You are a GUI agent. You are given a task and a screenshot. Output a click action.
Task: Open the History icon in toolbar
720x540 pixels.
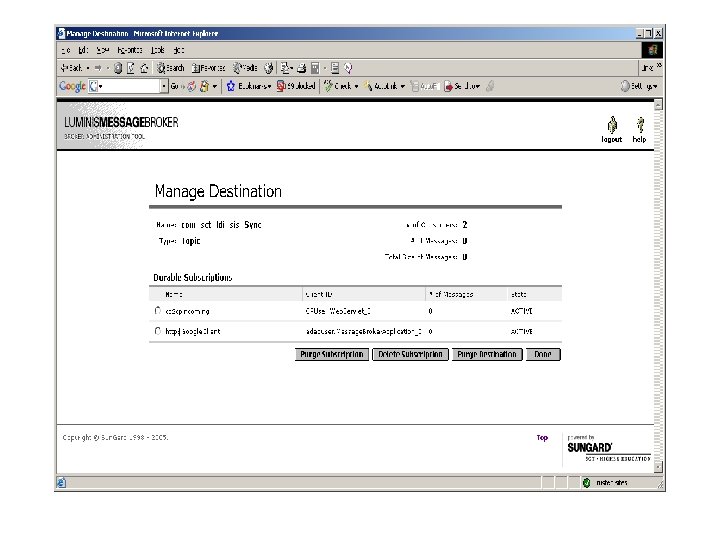[269, 68]
